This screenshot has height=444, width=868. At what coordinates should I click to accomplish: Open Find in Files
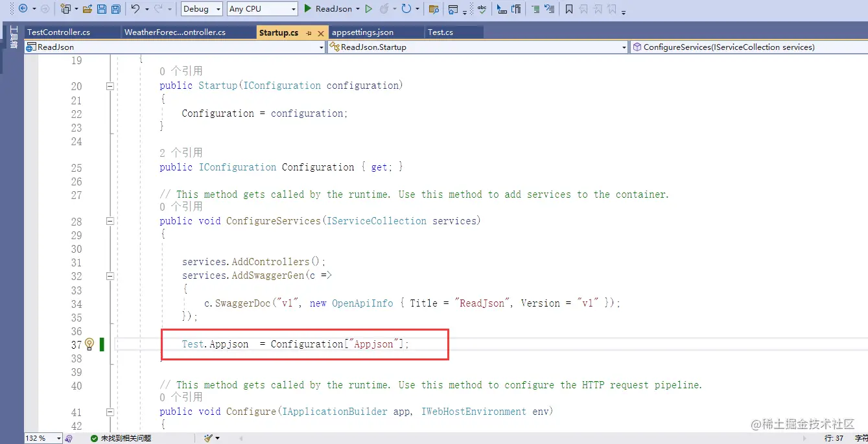point(433,8)
